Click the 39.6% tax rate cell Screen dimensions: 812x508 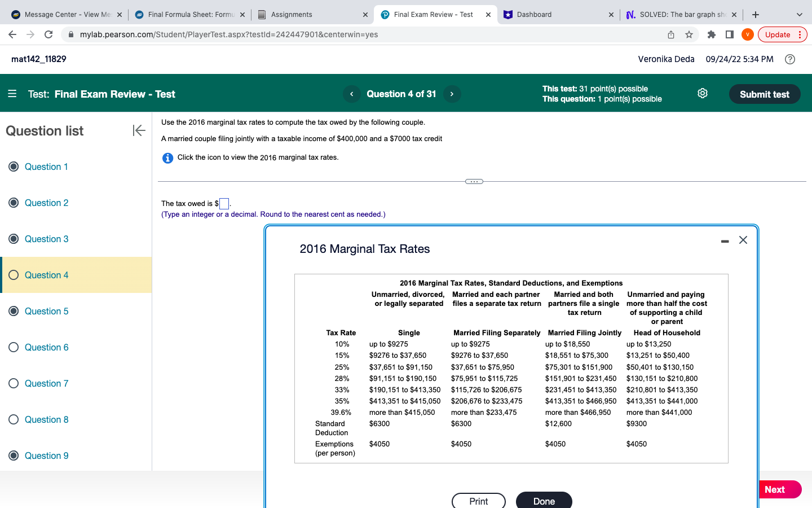pyautogui.click(x=341, y=413)
